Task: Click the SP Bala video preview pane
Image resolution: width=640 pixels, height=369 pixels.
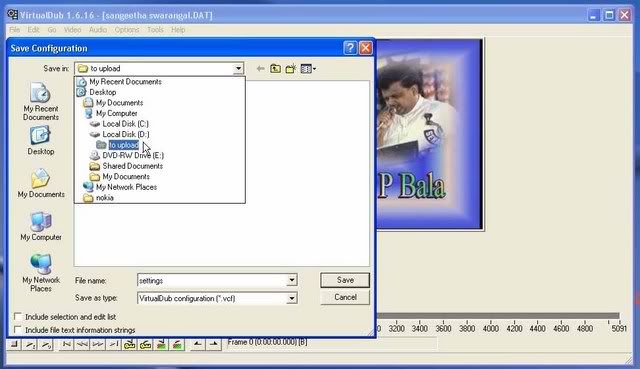Action: (x=429, y=134)
